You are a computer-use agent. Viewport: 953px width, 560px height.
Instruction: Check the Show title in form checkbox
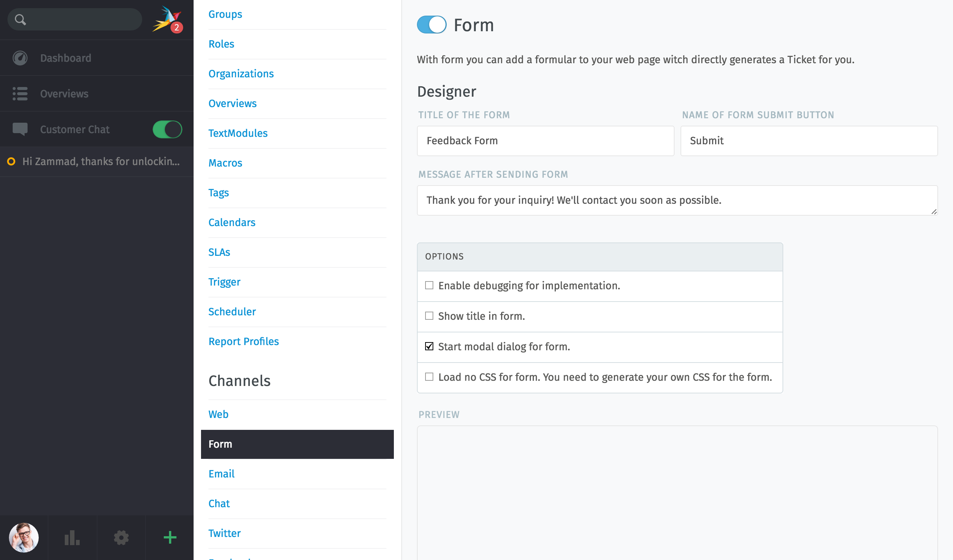tap(429, 315)
